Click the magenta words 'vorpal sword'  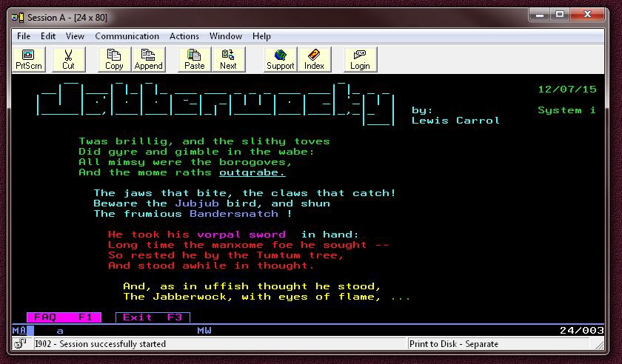[x=241, y=235]
